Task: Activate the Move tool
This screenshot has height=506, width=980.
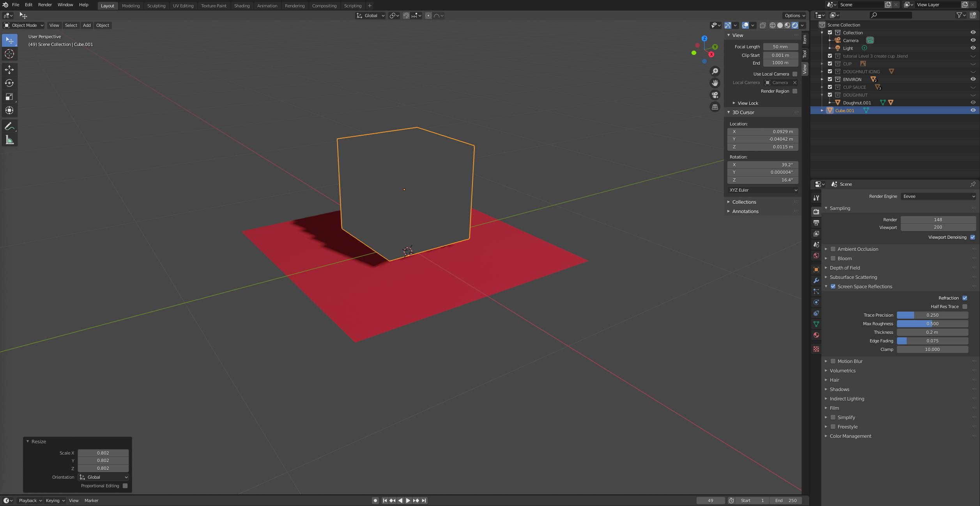Action: pyautogui.click(x=9, y=70)
